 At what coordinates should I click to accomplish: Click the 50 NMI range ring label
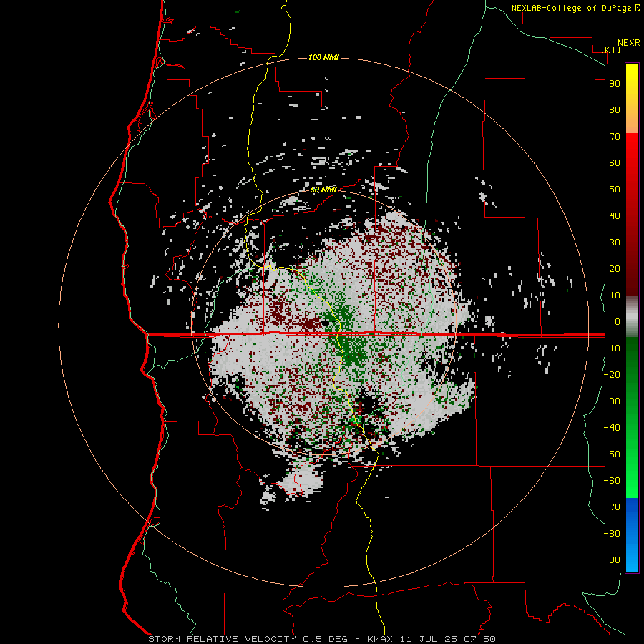coord(323,190)
